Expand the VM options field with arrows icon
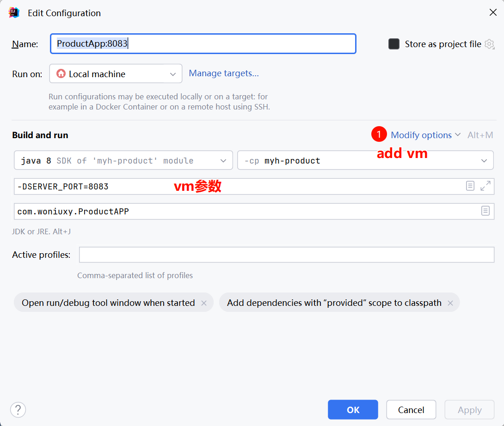This screenshot has width=504, height=426. (x=485, y=186)
